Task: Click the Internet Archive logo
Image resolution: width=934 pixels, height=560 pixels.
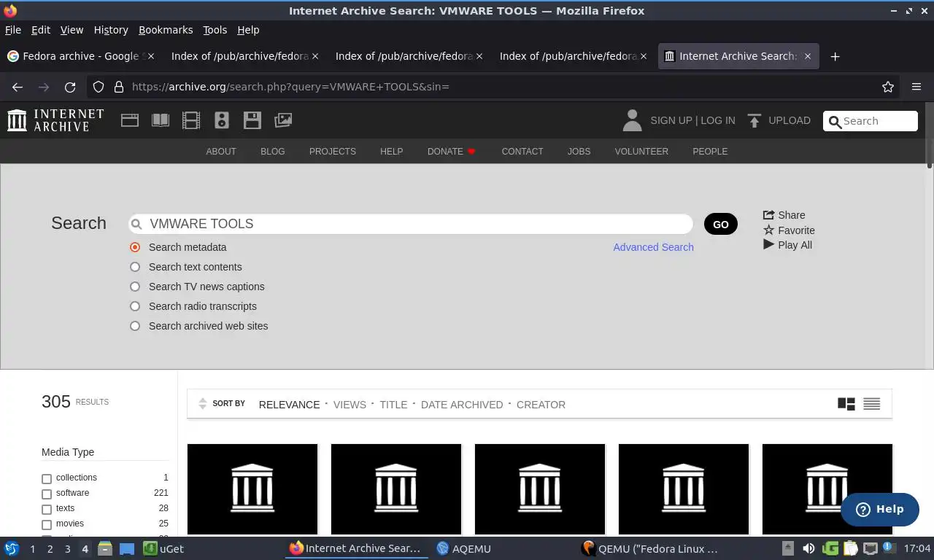Action: (x=55, y=120)
